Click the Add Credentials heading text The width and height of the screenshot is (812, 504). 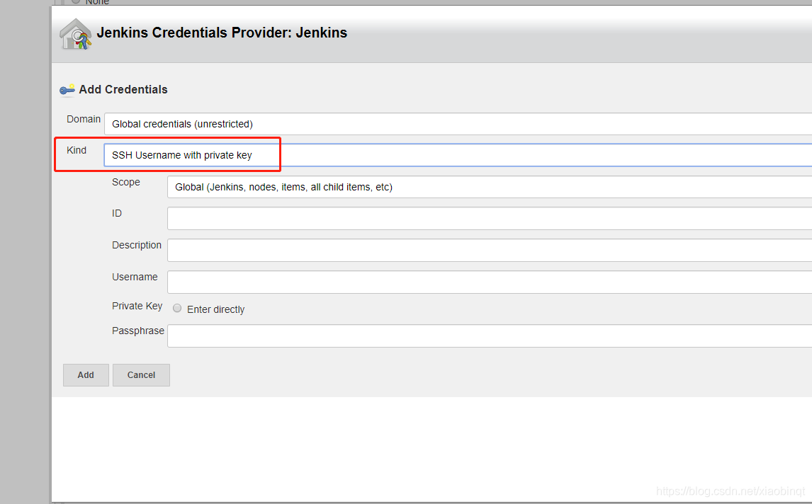[123, 89]
